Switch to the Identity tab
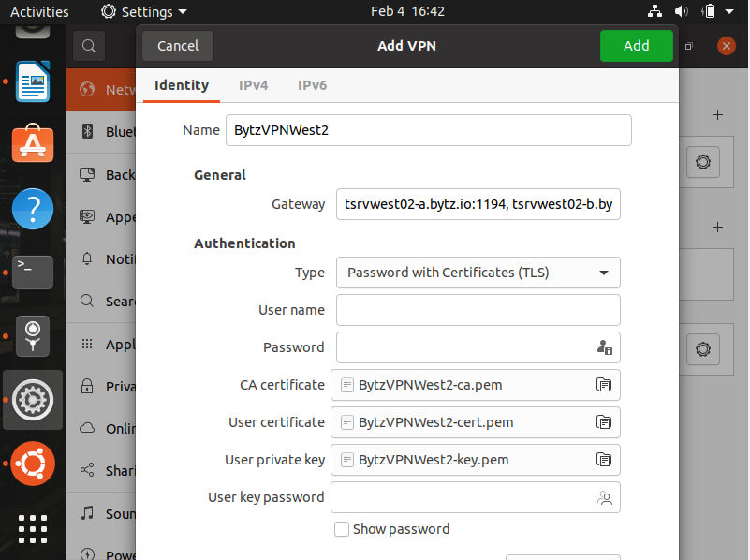 pos(182,85)
